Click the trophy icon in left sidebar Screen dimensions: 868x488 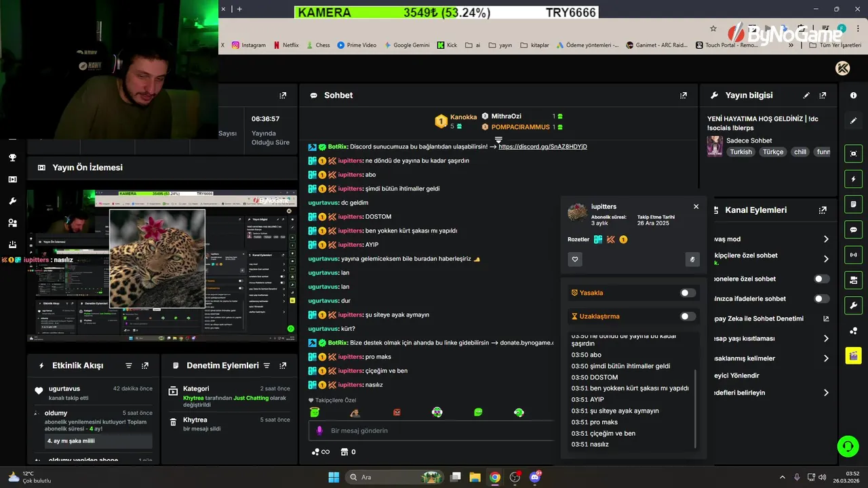[12, 157]
